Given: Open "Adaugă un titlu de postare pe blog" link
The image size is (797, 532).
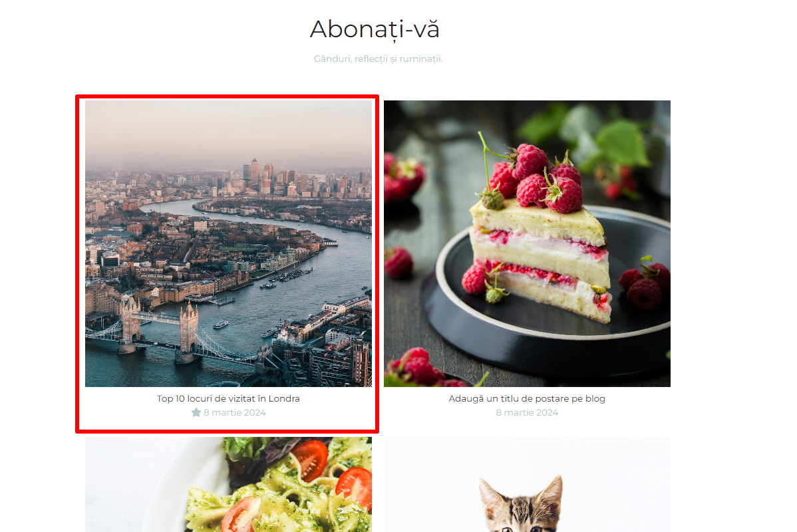Looking at the screenshot, I should click(x=527, y=399).
